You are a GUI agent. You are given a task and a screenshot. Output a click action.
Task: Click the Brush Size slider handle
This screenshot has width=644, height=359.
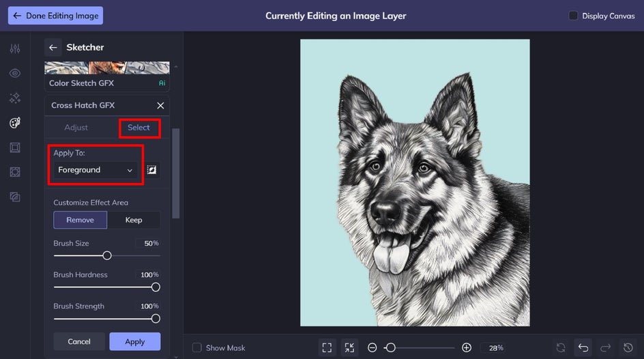(x=107, y=256)
